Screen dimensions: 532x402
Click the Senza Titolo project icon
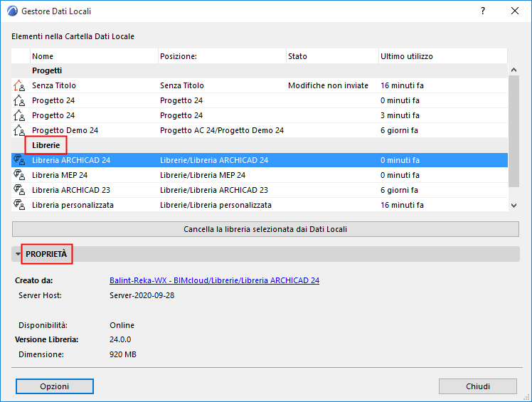[19, 85]
